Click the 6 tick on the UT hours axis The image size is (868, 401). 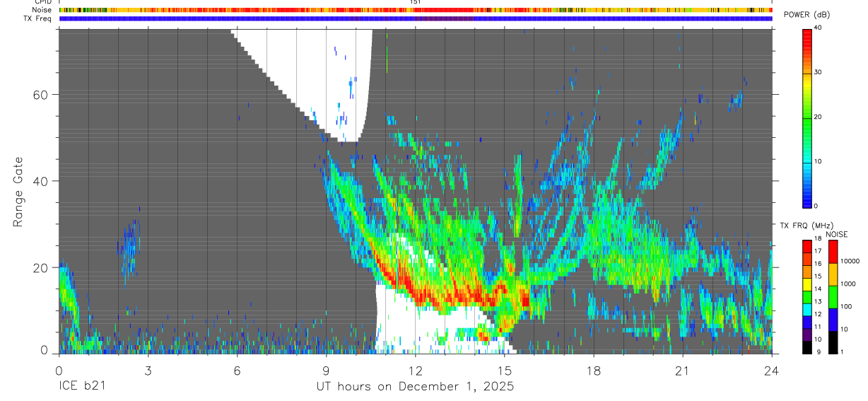point(237,370)
